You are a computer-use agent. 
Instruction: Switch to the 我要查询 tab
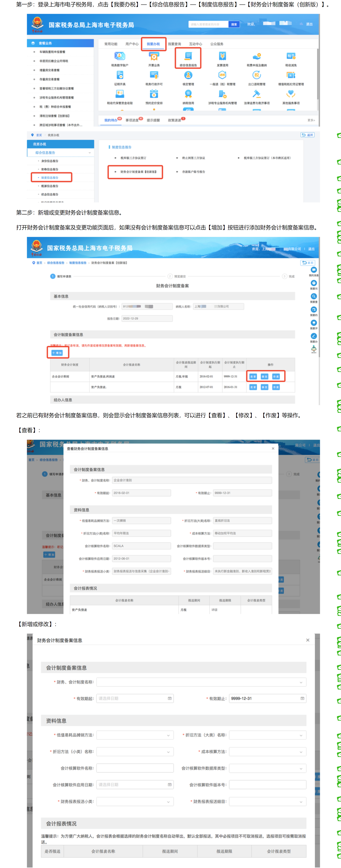coord(174,44)
